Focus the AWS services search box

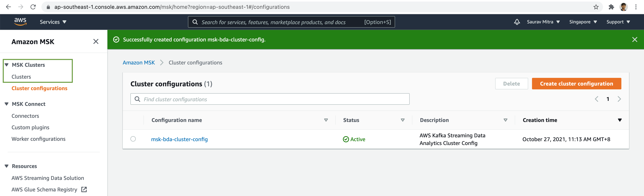coord(291,22)
